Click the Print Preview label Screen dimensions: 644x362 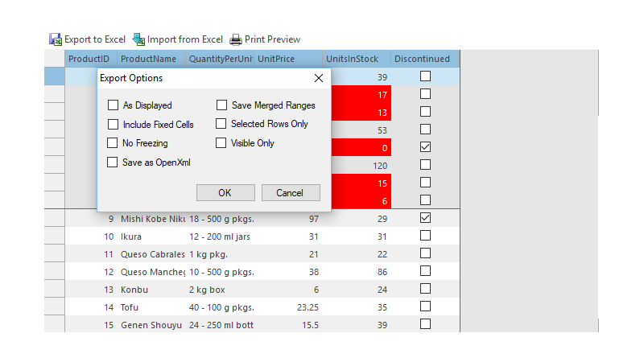(272, 39)
